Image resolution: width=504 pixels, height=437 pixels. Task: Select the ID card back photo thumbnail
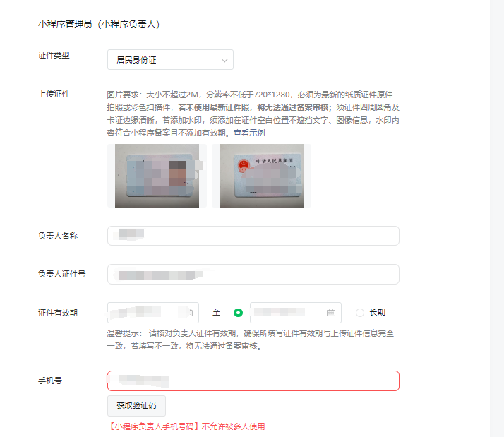click(x=261, y=176)
